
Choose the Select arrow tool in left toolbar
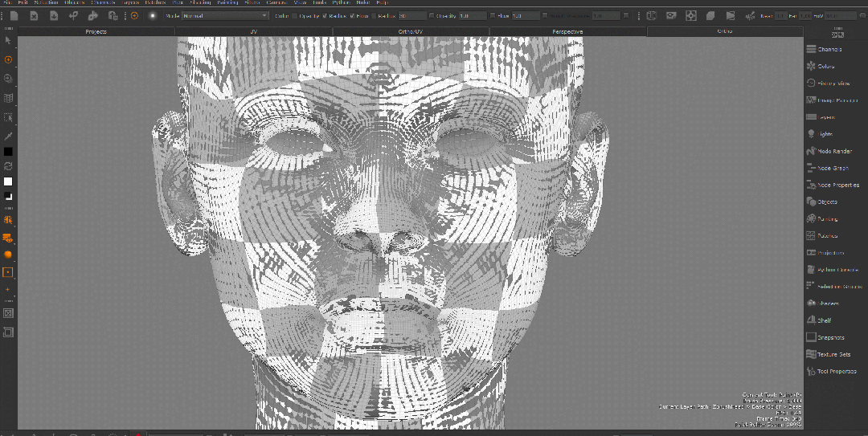pyautogui.click(x=8, y=40)
